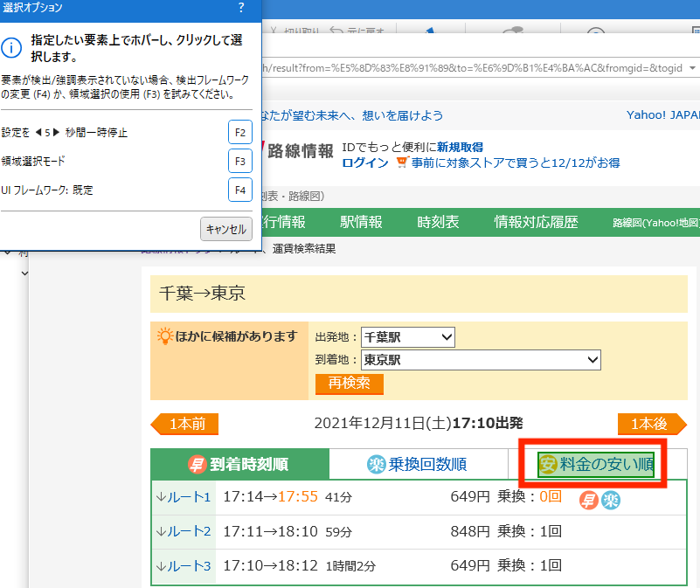
Task: Click the 千葉→東京 heading
Action: click(202, 294)
